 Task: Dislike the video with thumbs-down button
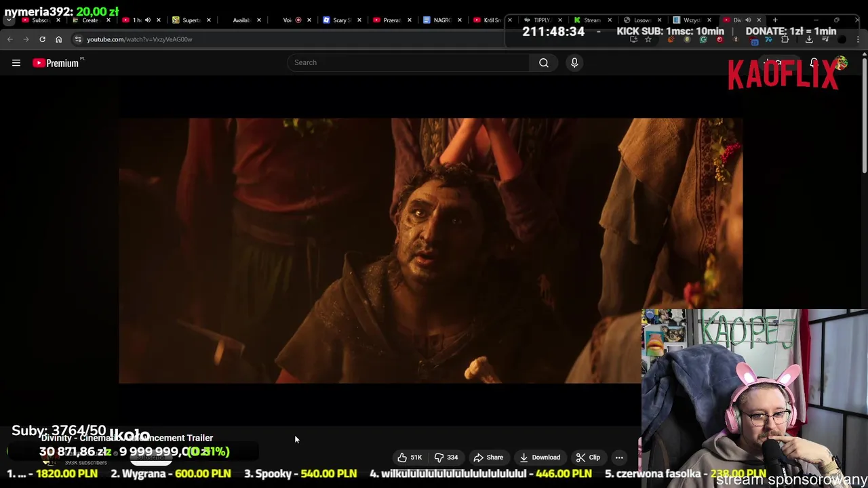point(447,457)
